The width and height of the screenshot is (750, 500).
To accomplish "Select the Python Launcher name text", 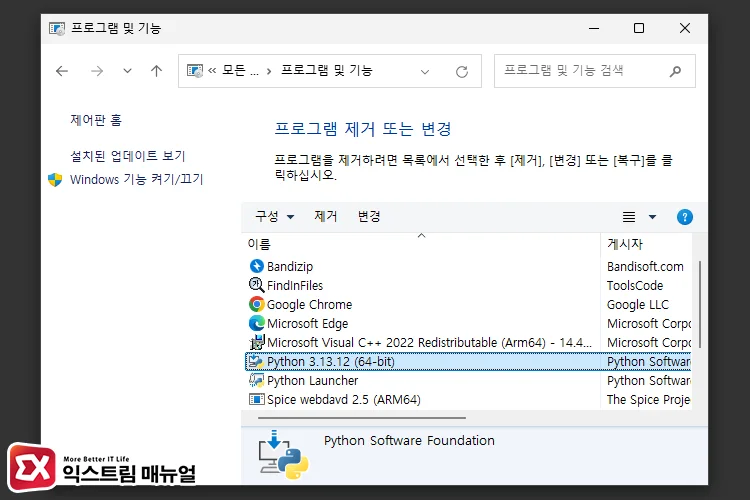I will [312, 381].
